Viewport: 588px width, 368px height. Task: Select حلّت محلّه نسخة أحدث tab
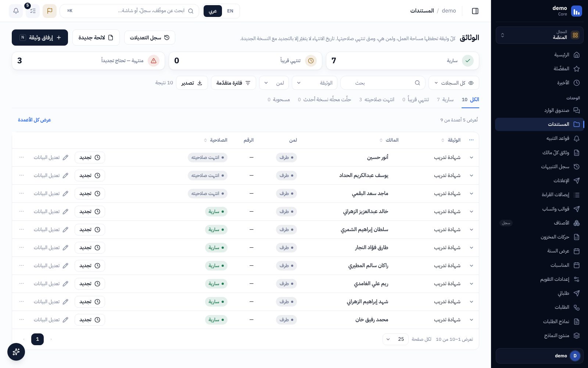coord(325,100)
